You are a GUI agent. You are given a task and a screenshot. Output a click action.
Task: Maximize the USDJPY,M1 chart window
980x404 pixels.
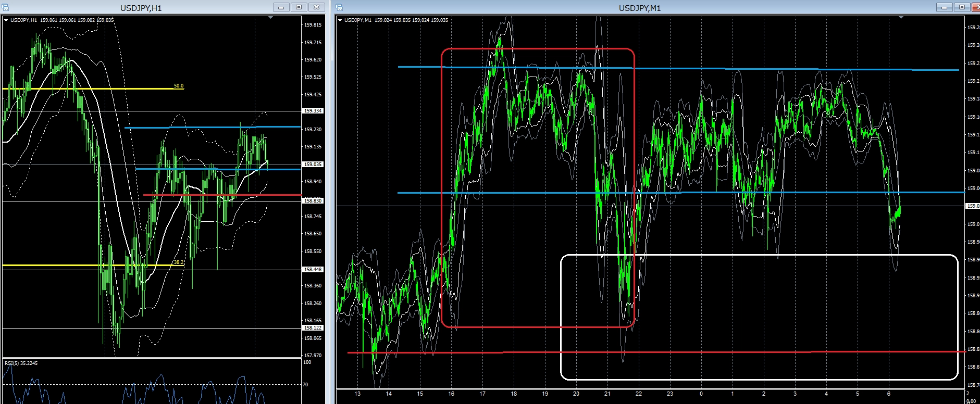pyautogui.click(x=962, y=7)
